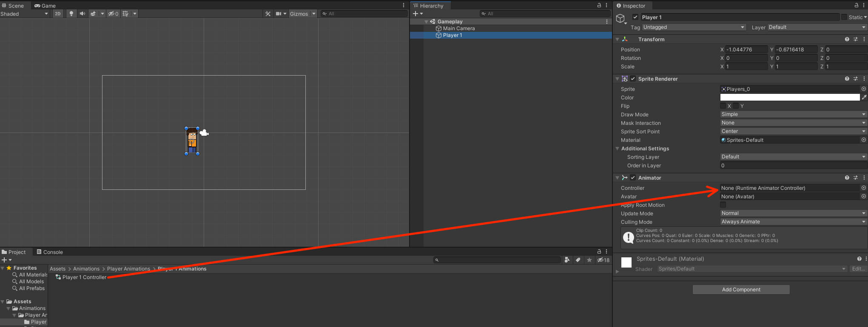The width and height of the screenshot is (868, 327).
Task: Toggle the Static checkbox
Action: tap(844, 17)
